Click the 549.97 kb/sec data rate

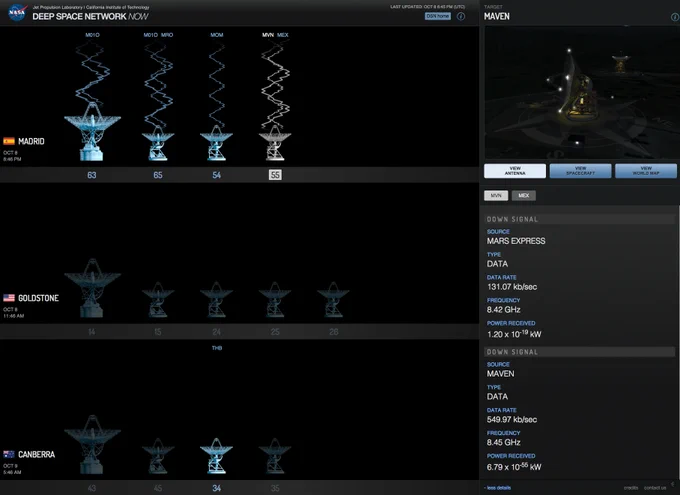coord(512,420)
